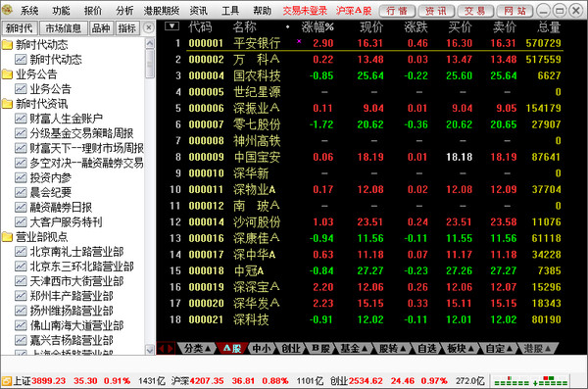Select the A股 bottom tab
Viewport: 588px width, 389px height.
[x=232, y=349]
